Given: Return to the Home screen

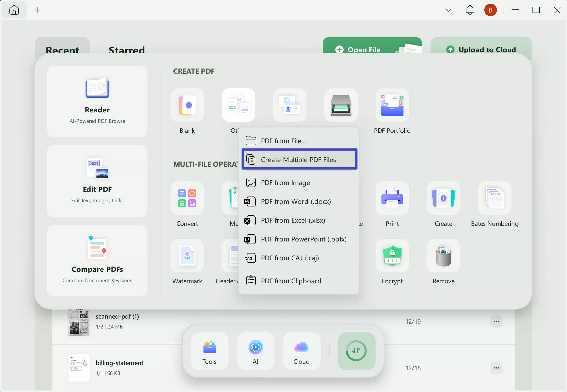Looking at the screenshot, I should point(14,10).
